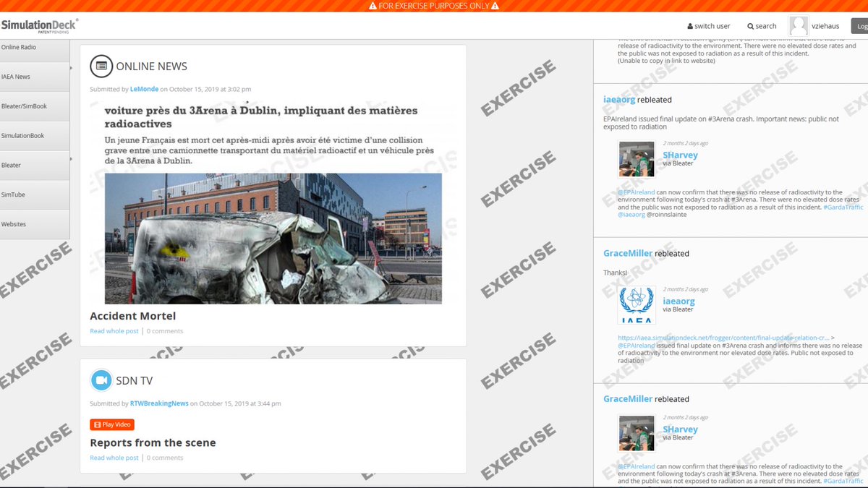Open RTWBreakingNews submitter profile

[159, 403]
